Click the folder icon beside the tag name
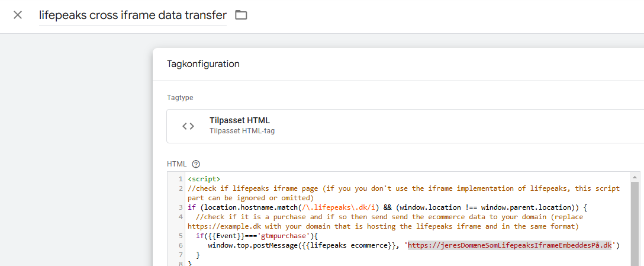 (x=241, y=15)
